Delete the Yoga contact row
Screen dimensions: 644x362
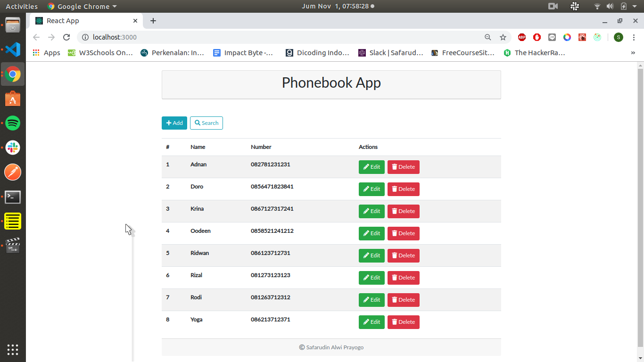click(x=403, y=322)
